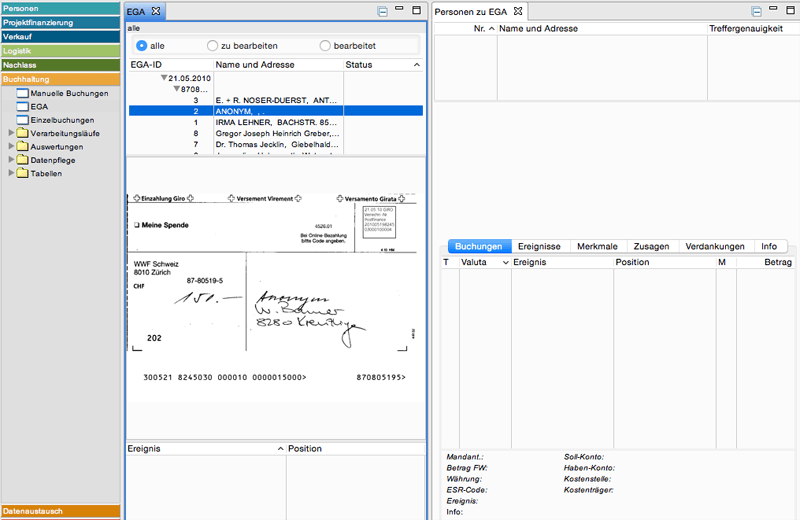The height and width of the screenshot is (520, 800).
Task: Open the Datenaustausch section at bottom
Action: tap(60, 511)
